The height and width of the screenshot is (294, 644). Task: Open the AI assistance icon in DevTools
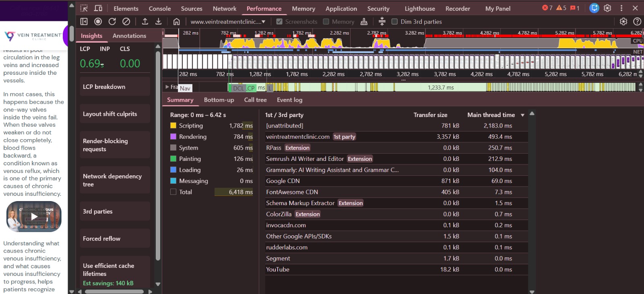(594, 8)
